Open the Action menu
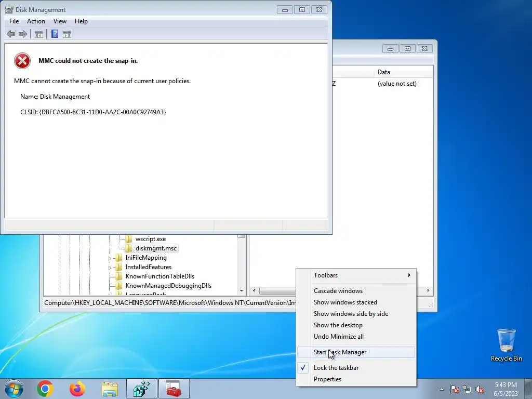 pos(36,21)
